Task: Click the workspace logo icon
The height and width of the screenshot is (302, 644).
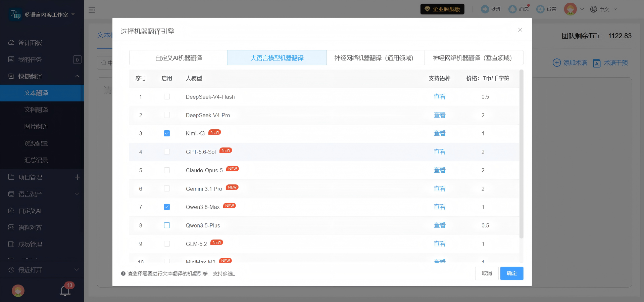Action: click(15, 14)
